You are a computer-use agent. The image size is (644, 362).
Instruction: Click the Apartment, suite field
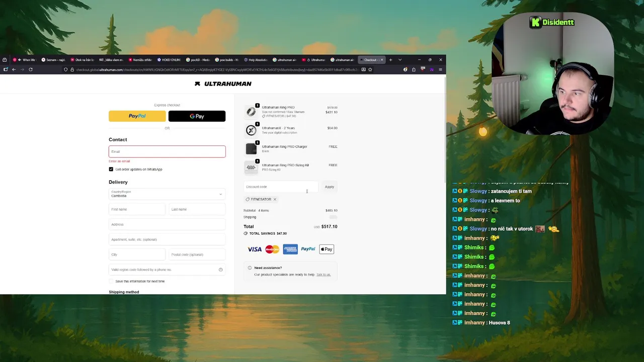point(167,239)
